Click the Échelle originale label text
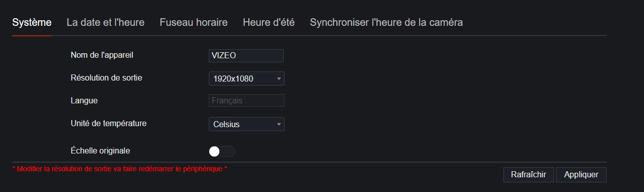Viewport: 644px width, 192px height. point(101,150)
